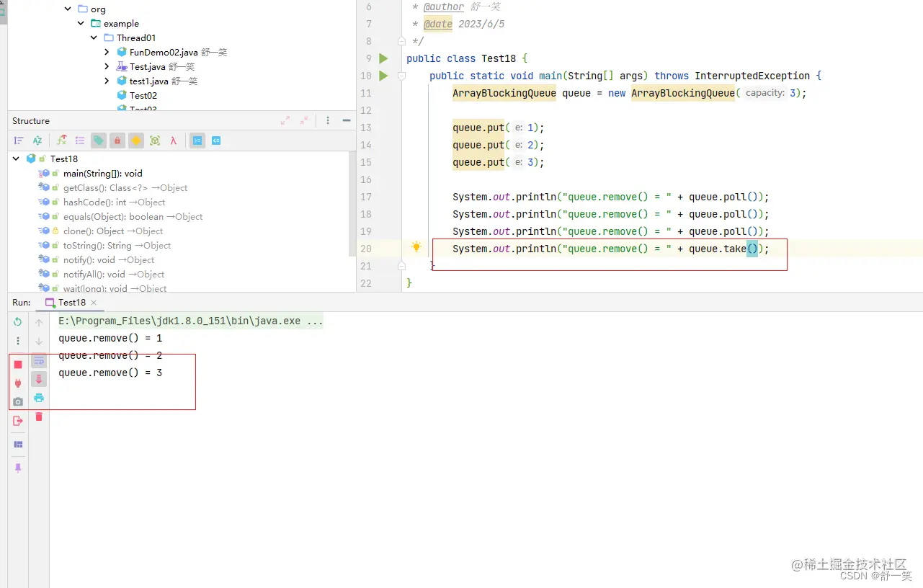Collapse all nodes in Structure panel
The width and height of the screenshot is (923, 588).
click(304, 120)
